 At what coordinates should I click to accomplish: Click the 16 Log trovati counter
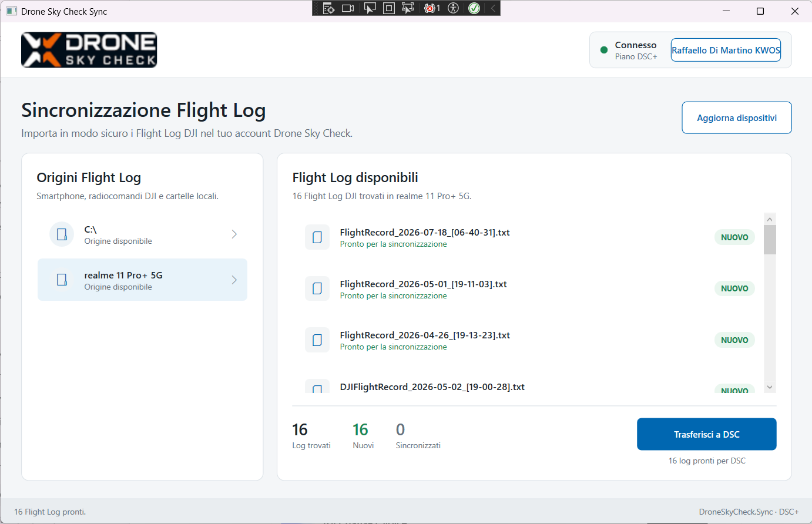tap(311, 435)
